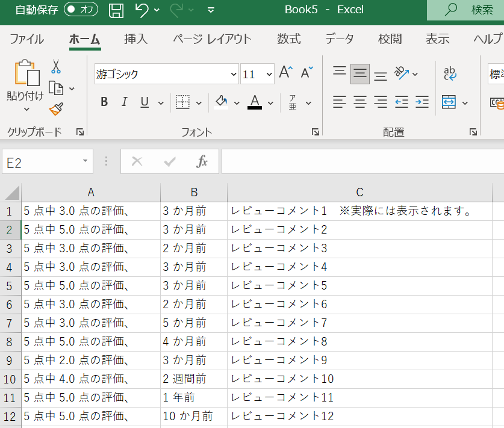Click Merge and Center icon
Viewport: 504px width, 428px height.
coord(449,102)
